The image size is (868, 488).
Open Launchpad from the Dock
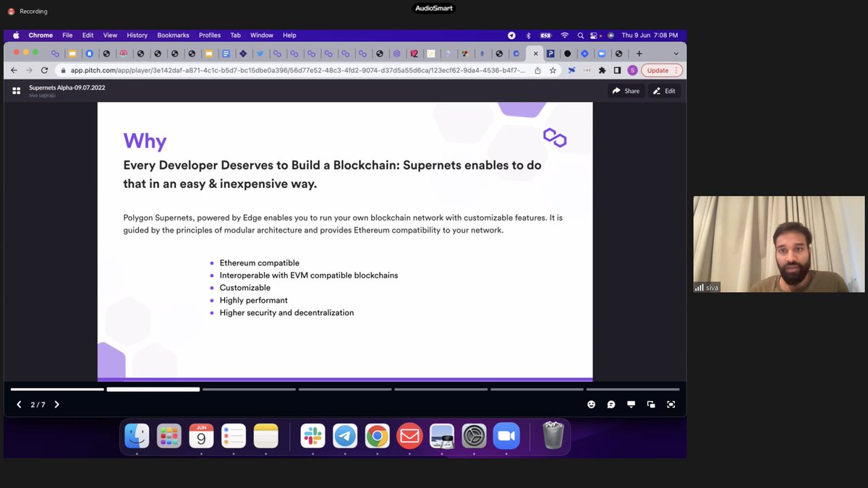[x=169, y=436]
